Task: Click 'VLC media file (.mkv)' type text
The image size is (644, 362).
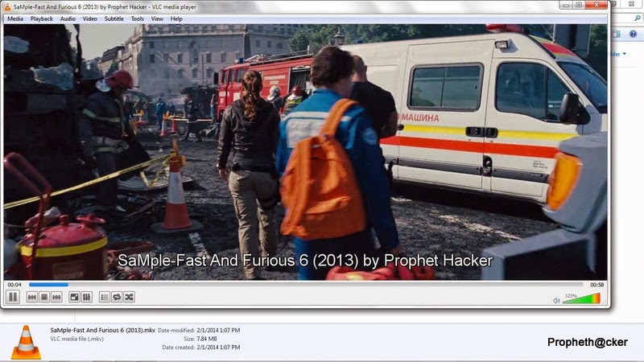Action: [76, 339]
